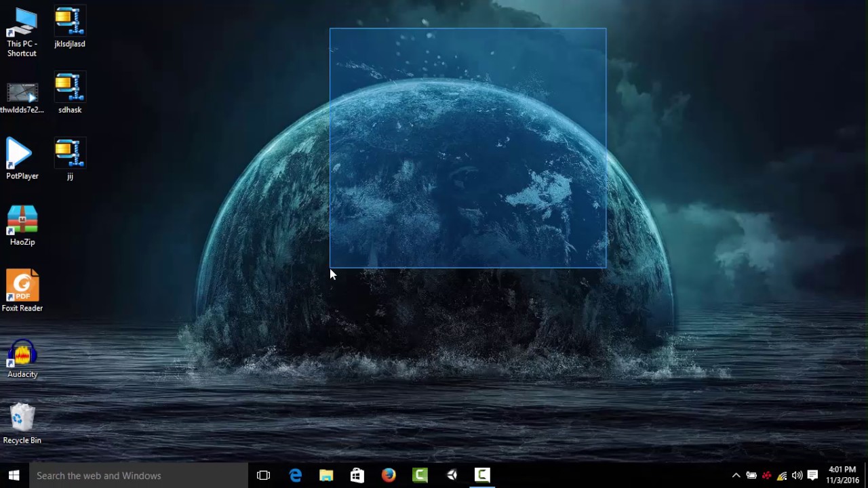Show hidden system tray icons
868x488 pixels.
point(736,475)
